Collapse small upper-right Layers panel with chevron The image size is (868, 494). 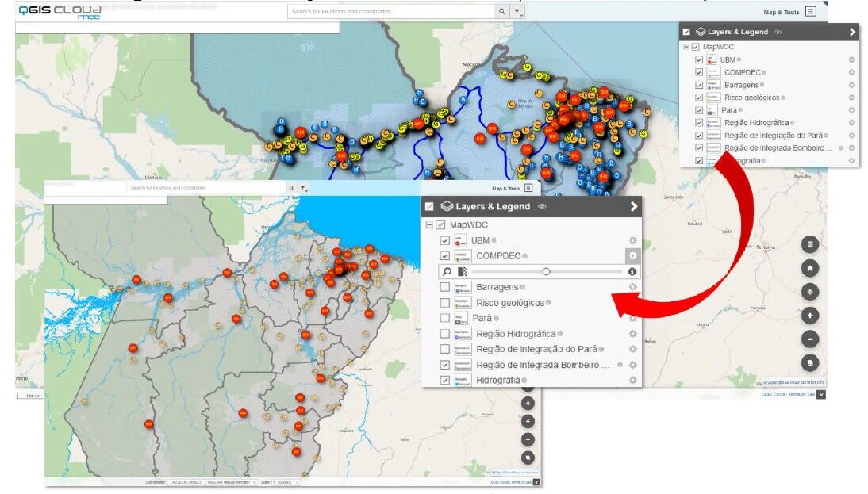coord(852,32)
